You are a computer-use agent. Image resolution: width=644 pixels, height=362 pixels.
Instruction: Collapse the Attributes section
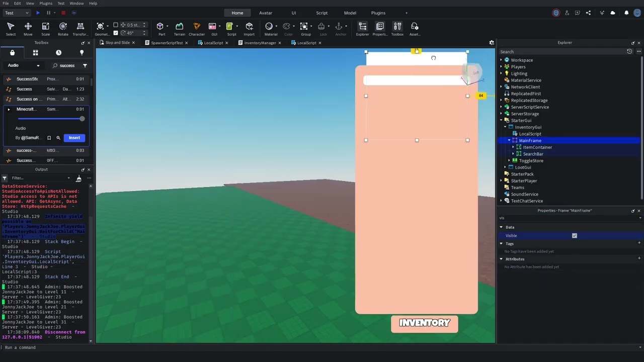pos(501,259)
